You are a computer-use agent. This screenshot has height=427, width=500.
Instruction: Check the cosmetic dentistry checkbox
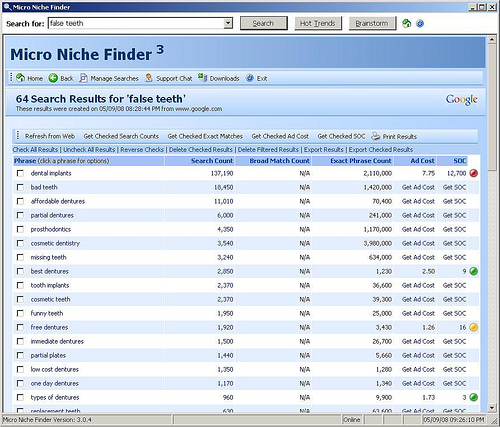20,243
